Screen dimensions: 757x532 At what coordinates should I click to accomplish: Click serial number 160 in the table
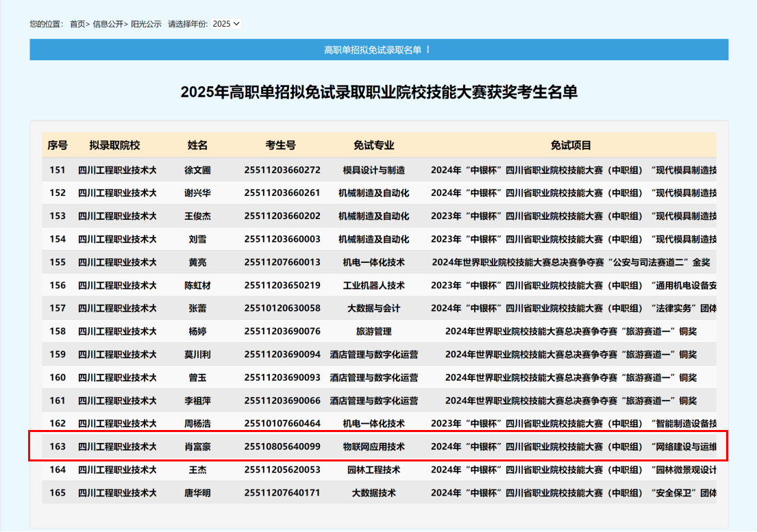58,377
